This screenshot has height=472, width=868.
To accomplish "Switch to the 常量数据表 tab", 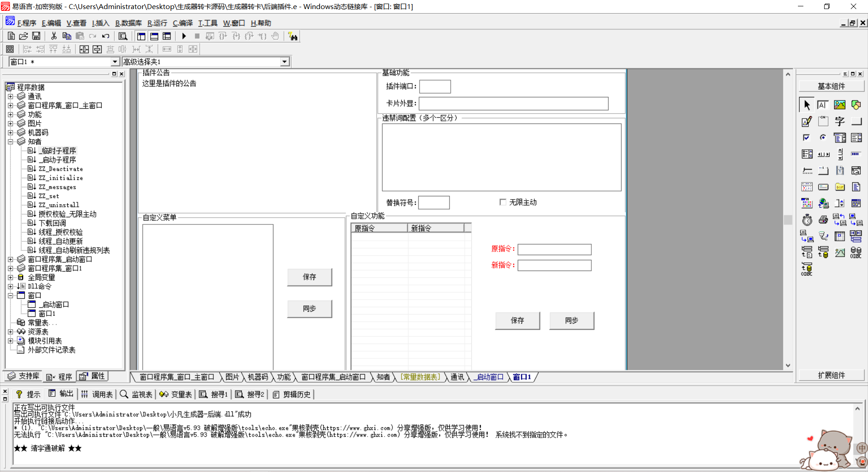I will (420, 377).
